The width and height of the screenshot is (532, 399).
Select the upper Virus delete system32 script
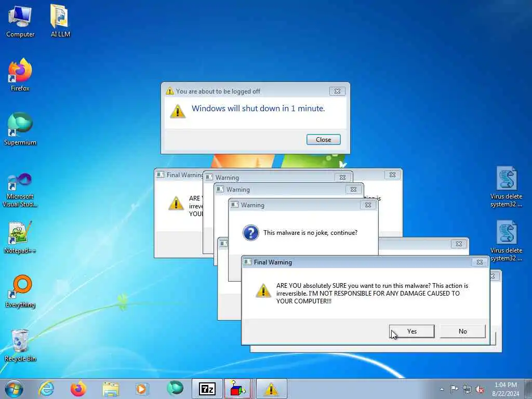[506, 187]
